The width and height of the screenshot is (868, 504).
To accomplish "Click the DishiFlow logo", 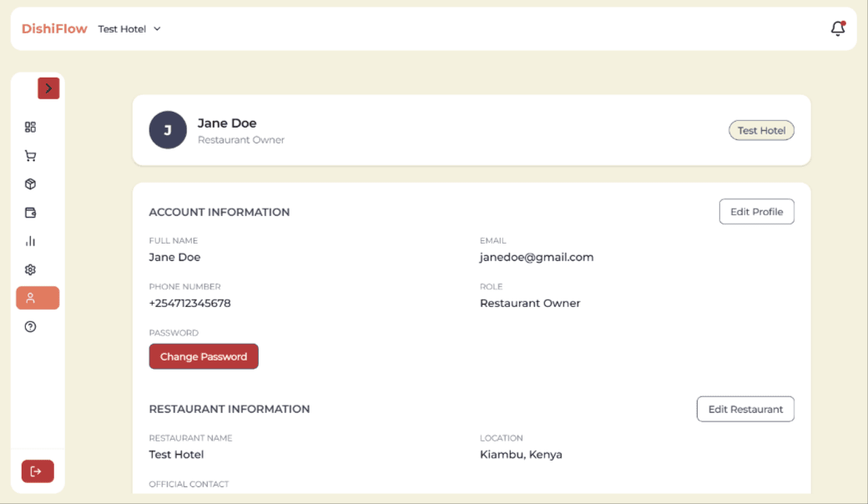I will [54, 29].
